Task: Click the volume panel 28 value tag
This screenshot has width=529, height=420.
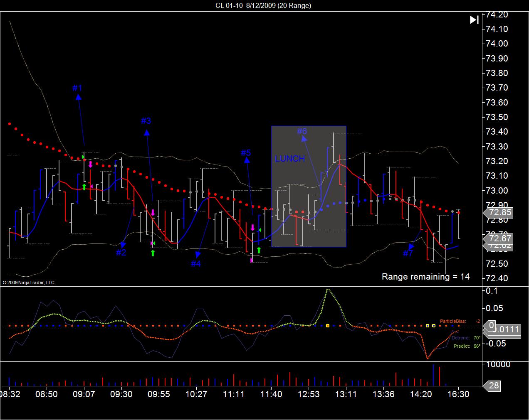Action: click(x=493, y=386)
